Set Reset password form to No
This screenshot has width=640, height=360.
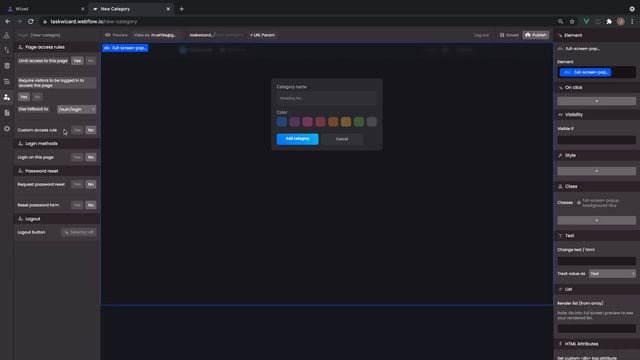91,205
